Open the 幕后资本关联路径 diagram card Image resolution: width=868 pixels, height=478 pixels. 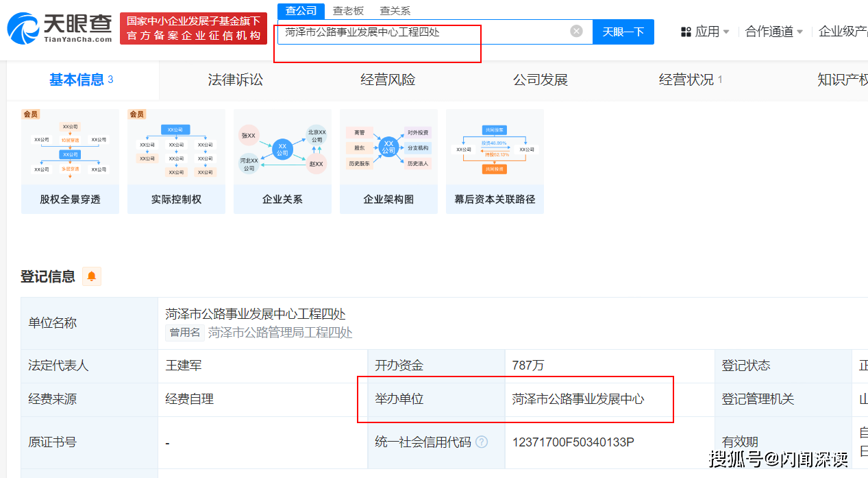[x=495, y=161]
